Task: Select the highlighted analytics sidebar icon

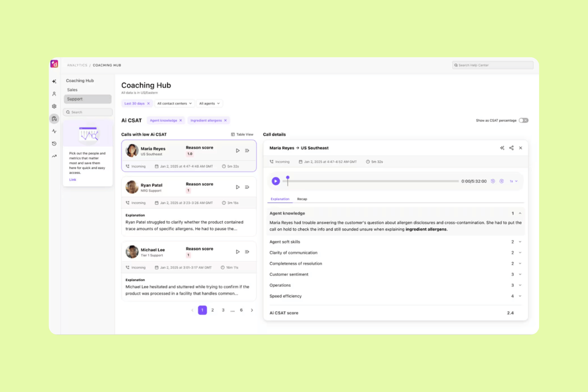Action: click(x=54, y=119)
